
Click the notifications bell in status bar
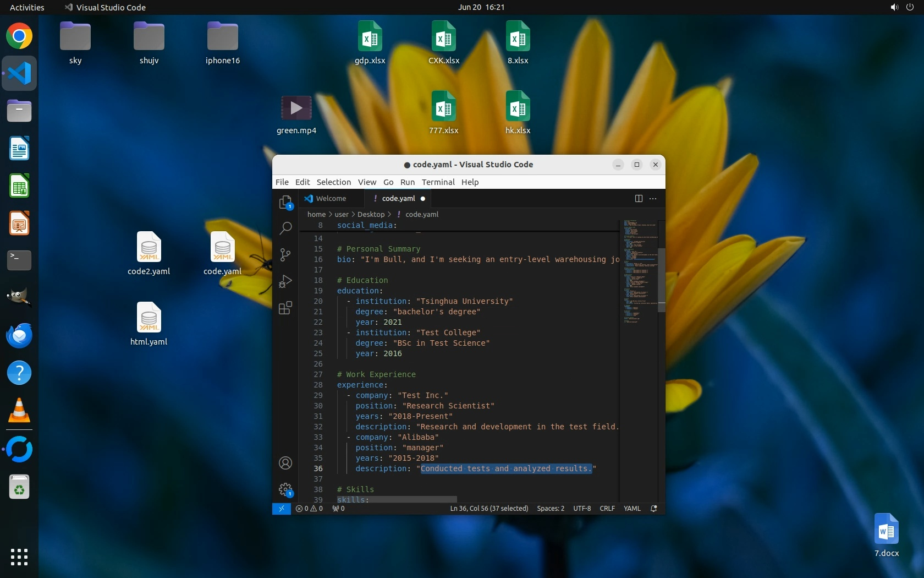coord(654,509)
